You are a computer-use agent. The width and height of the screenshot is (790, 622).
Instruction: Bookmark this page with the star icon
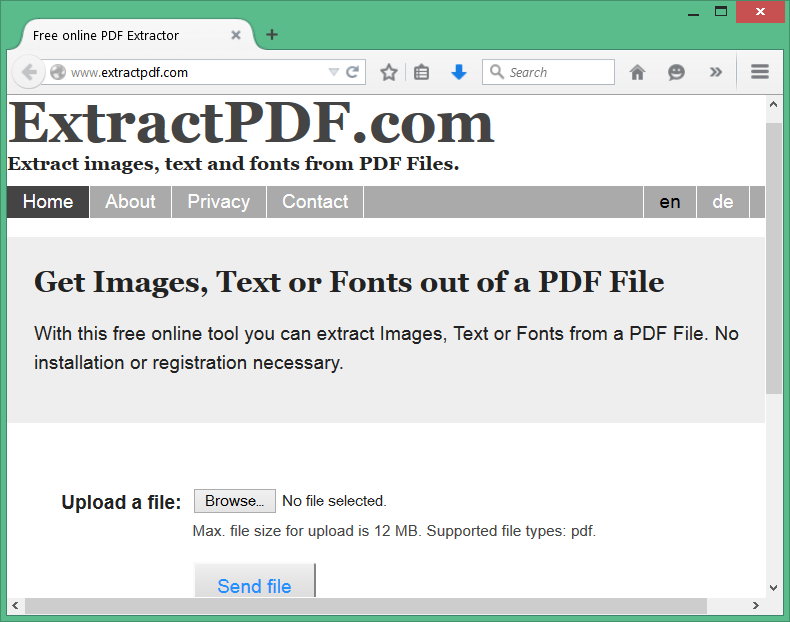pyautogui.click(x=388, y=73)
